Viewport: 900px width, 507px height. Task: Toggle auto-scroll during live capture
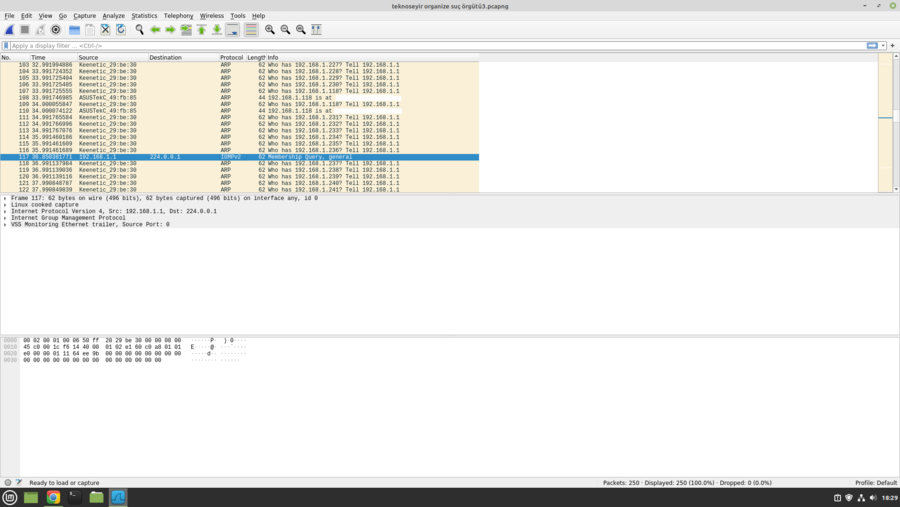tap(233, 30)
